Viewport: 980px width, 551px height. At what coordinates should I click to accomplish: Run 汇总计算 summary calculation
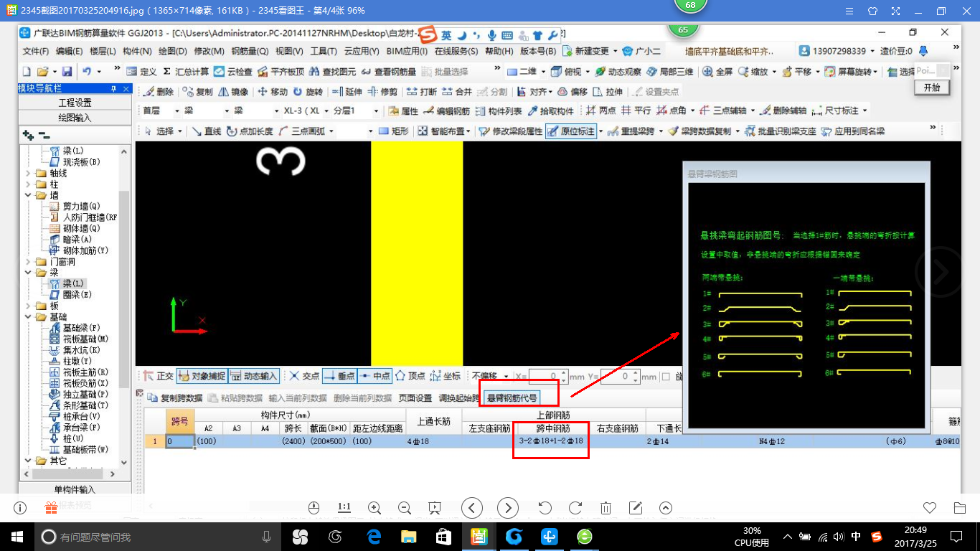186,72
